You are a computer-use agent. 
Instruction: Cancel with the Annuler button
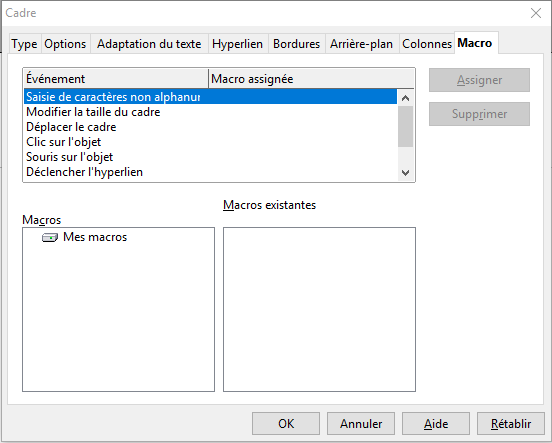(361, 424)
